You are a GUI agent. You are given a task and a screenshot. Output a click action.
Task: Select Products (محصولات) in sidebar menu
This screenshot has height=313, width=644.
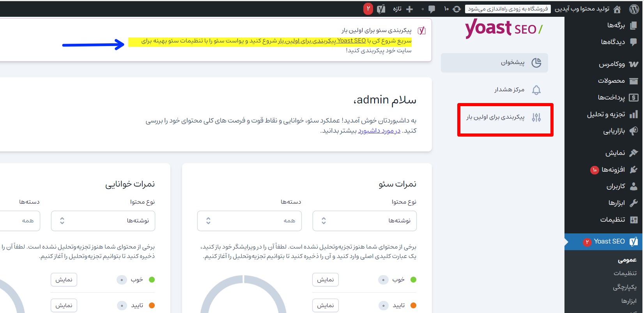point(611,81)
